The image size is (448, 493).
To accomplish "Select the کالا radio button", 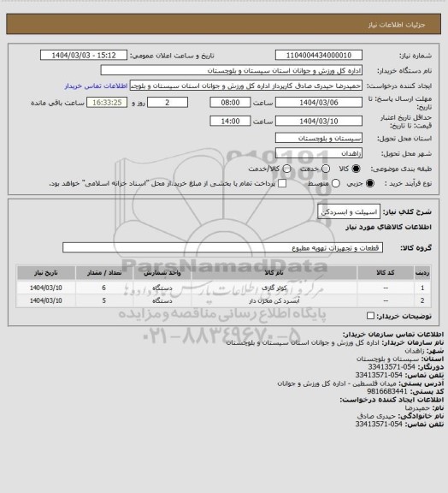I will tap(356, 169).
